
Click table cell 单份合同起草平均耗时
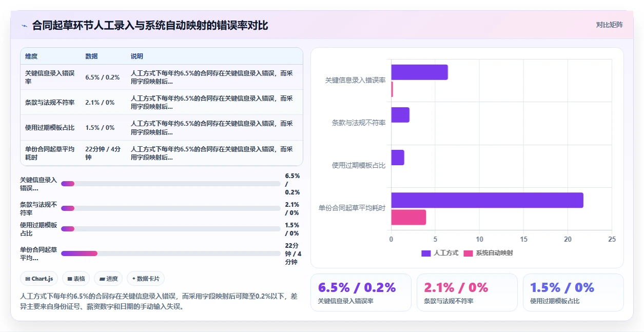(50, 153)
